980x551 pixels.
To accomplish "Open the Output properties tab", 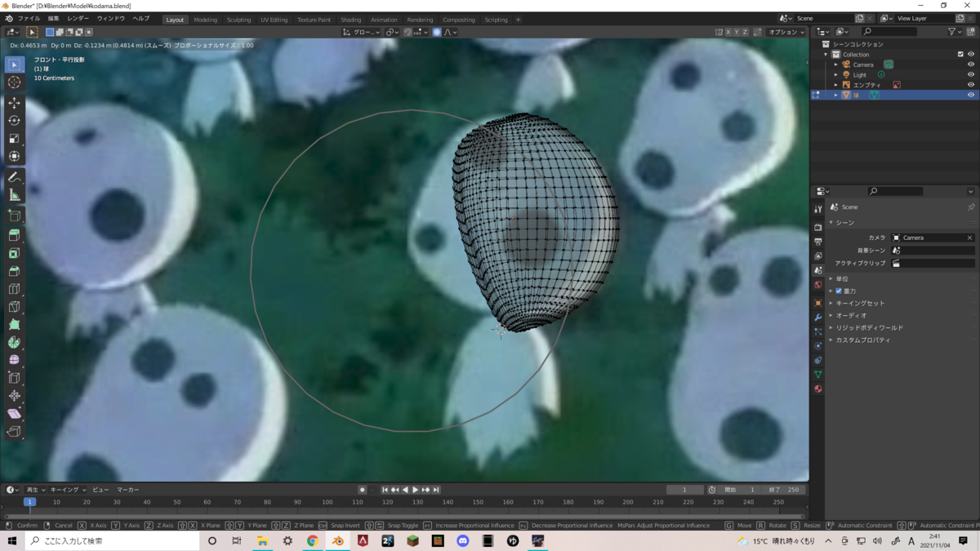I will coord(818,242).
